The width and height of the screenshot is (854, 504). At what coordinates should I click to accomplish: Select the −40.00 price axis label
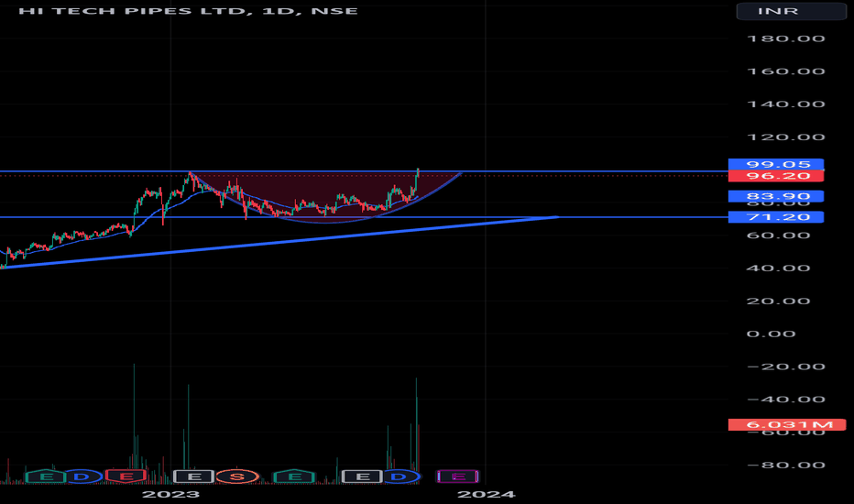click(x=786, y=399)
